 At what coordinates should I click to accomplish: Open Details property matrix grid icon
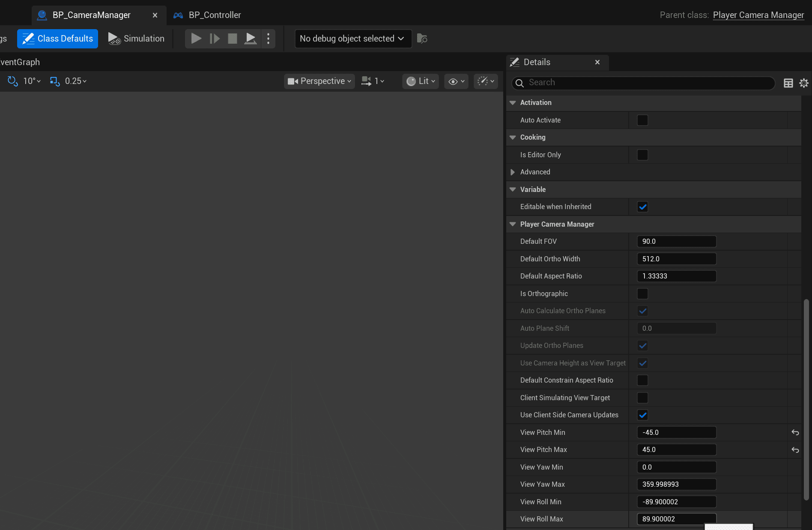[x=788, y=83]
